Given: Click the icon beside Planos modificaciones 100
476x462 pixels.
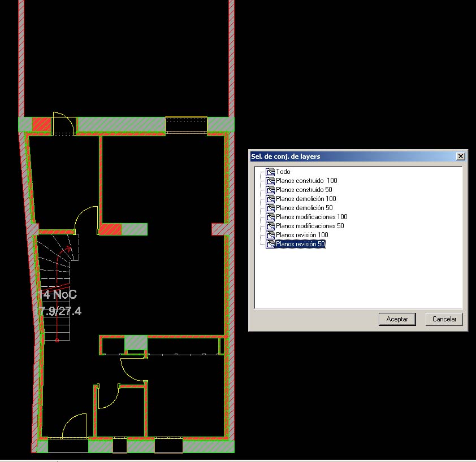Looking at the screenshot, I should (x=270, y=217).
